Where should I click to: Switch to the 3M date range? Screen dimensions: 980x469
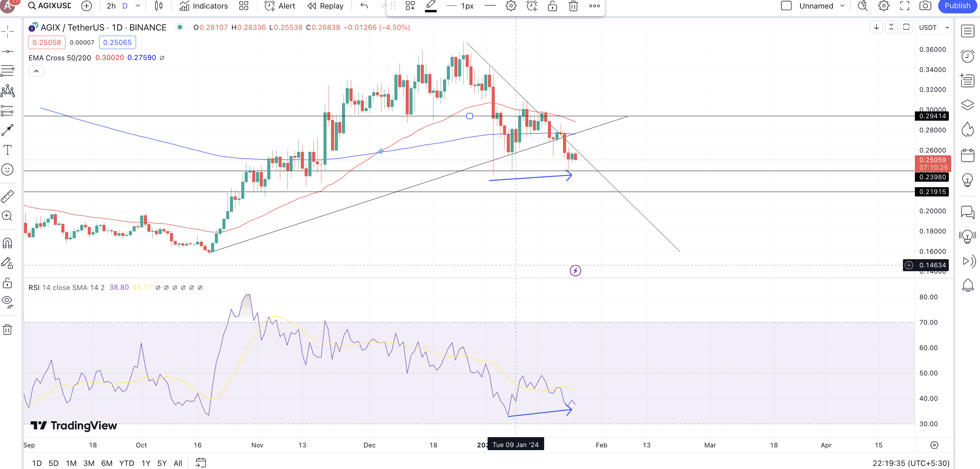click(89, 463)
